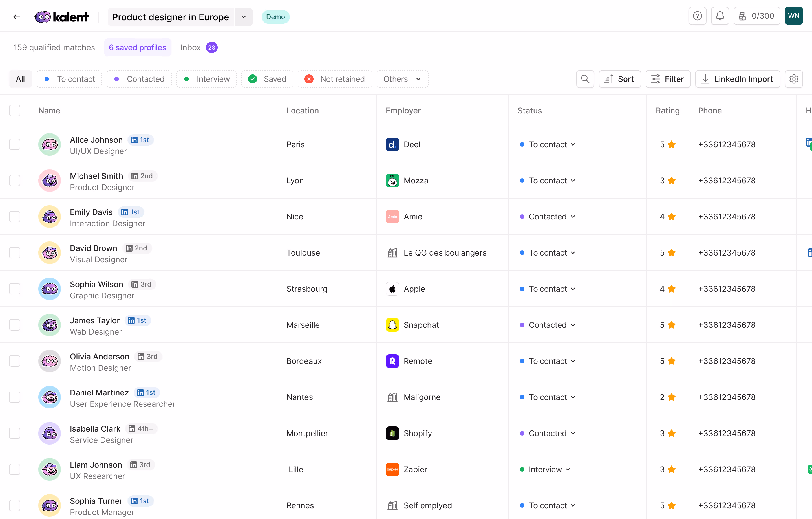Click Isabella Clark's LinkedIn 4th+ badge
This screenshot has width=812, height=519.
[x=141, y=429]
